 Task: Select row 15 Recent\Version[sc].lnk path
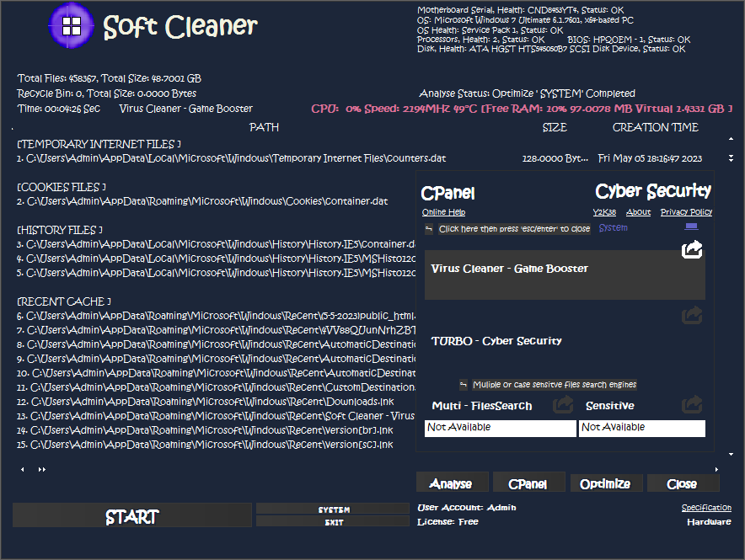[x=205, y=444]
